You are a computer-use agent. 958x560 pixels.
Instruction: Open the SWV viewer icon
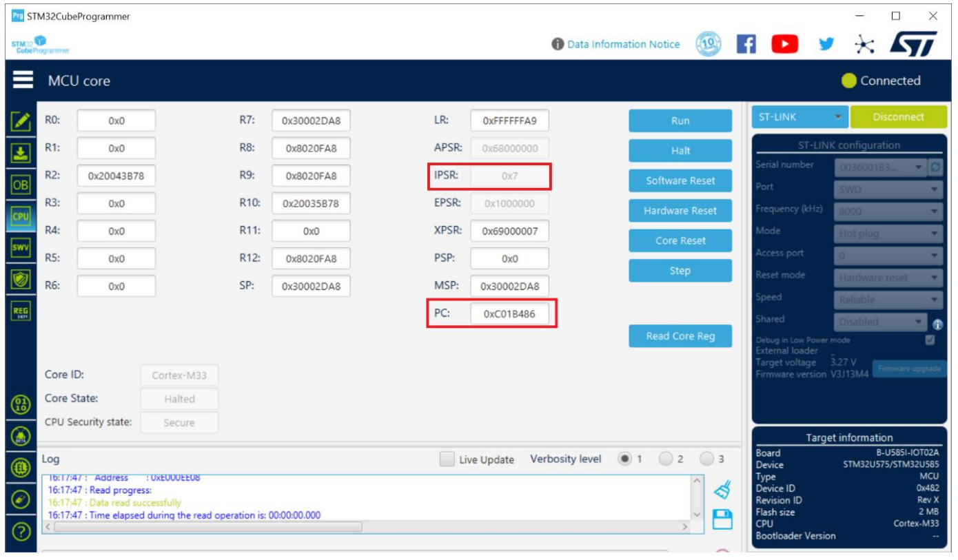(x=21, y=247)
